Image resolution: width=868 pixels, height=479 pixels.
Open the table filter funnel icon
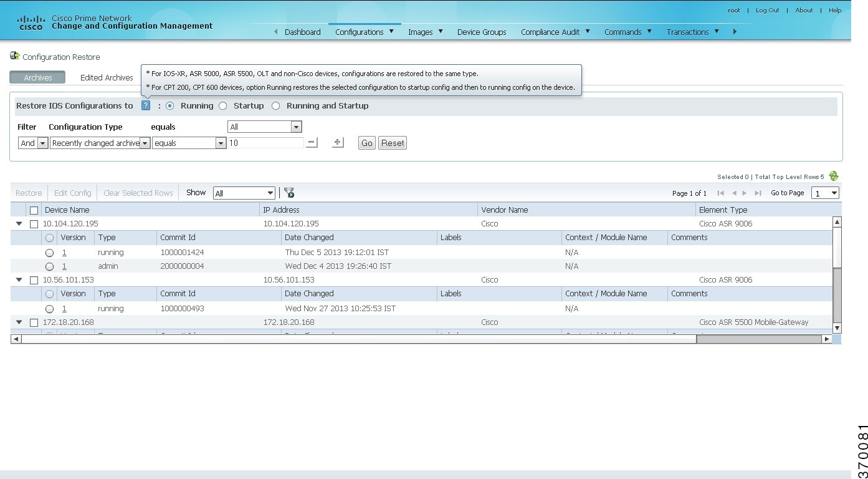point(289,193)
